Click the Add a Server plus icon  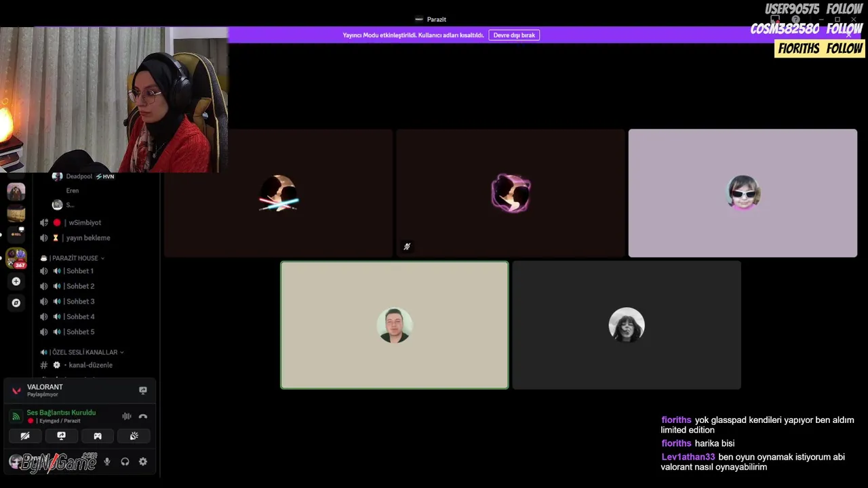(x=16, y=281)
